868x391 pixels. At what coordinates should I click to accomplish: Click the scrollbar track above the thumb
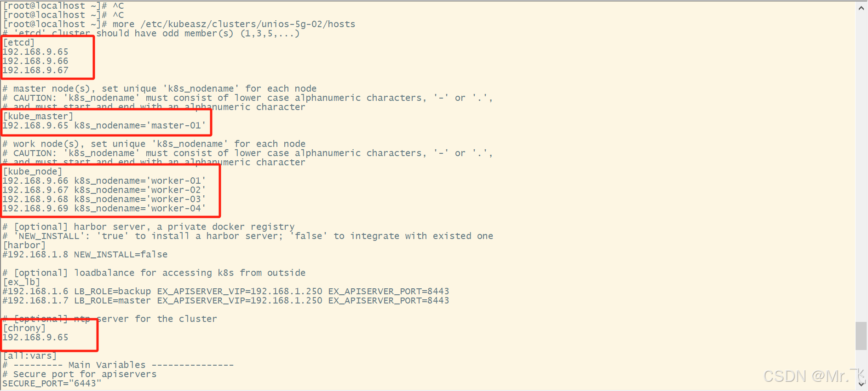point(862,166)
